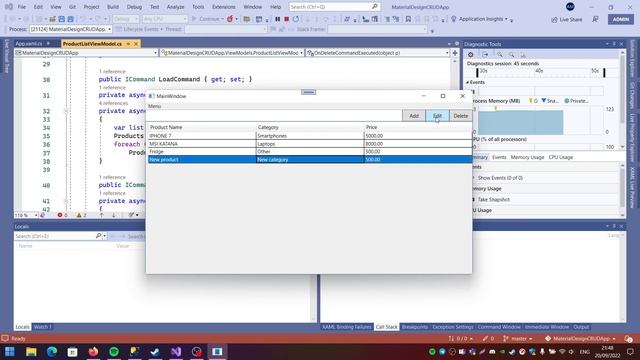Open the ViewModels.ProductListViewModel class dropdown
Screen dimensions: 640x360
232,53
